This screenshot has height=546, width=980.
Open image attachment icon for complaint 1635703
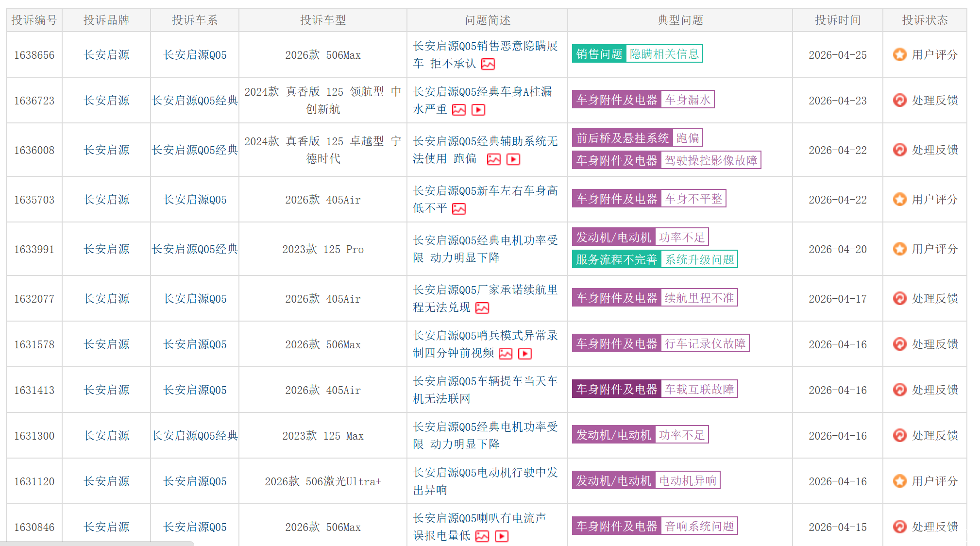click(x=459, y=209)
